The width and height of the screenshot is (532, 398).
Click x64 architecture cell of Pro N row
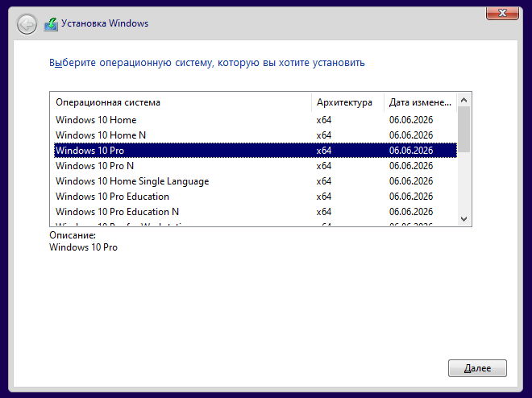pyautogui.click(x=324, y=166)
